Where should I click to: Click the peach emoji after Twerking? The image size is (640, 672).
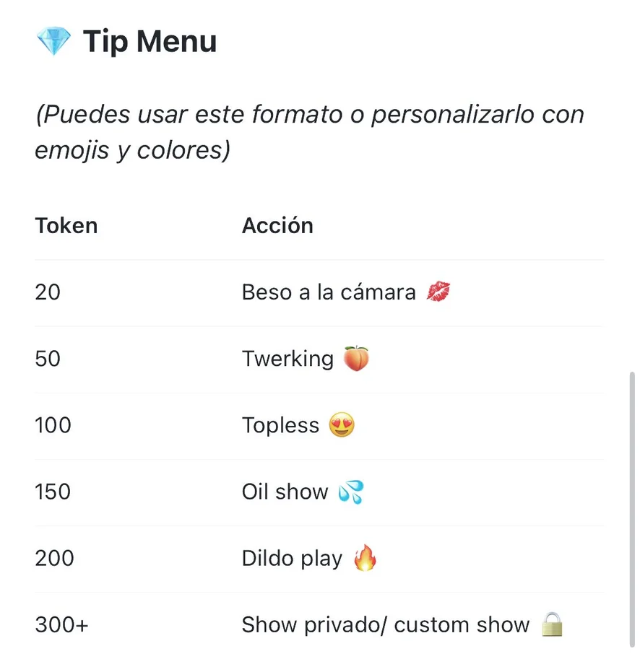(x=356, y=359)
